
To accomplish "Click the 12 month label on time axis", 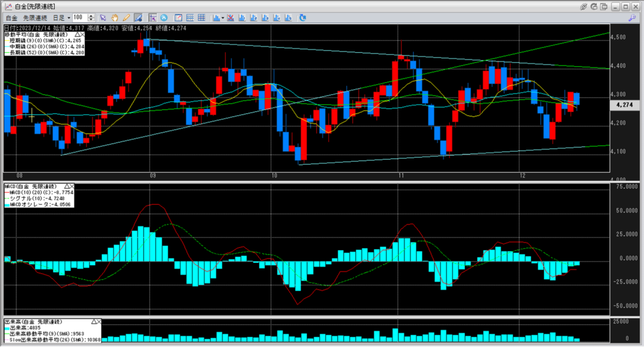I will coord(523,175).
